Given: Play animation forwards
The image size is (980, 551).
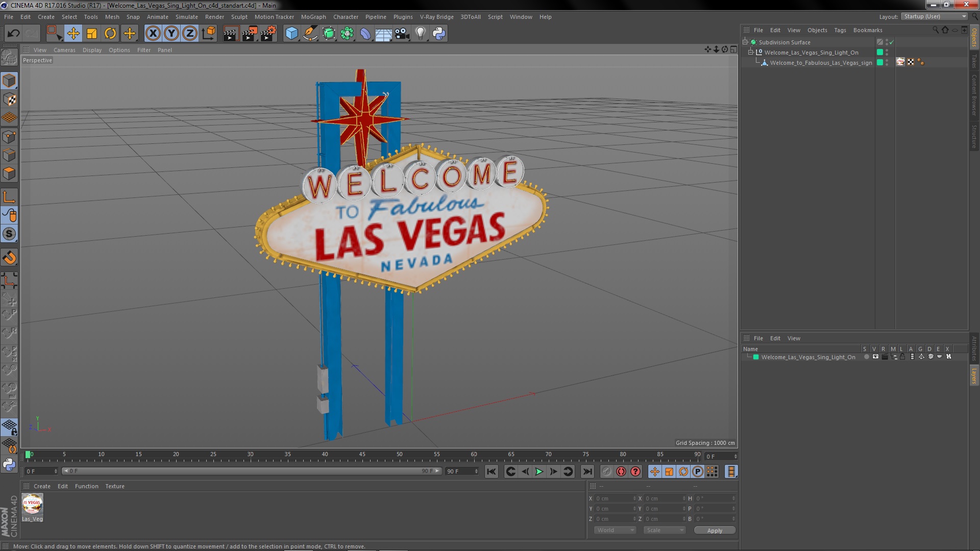Looking at the screenshot, I should tap(539, 472).
